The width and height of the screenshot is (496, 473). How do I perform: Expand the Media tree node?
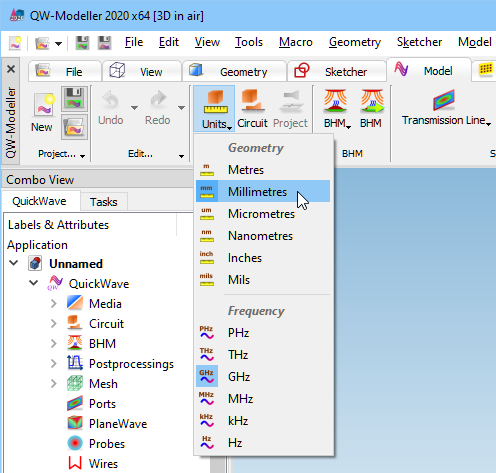(54, 304)
